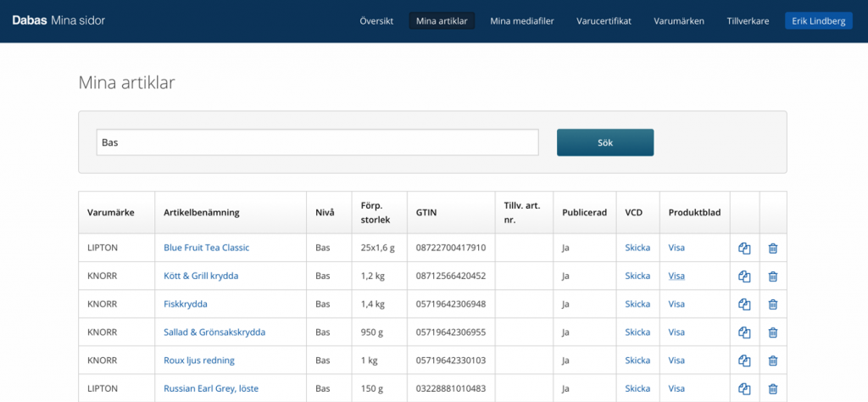868x402 pixels.
Task: Delete the Russian Earl Grey article
Action: click(x=773, y=389)
